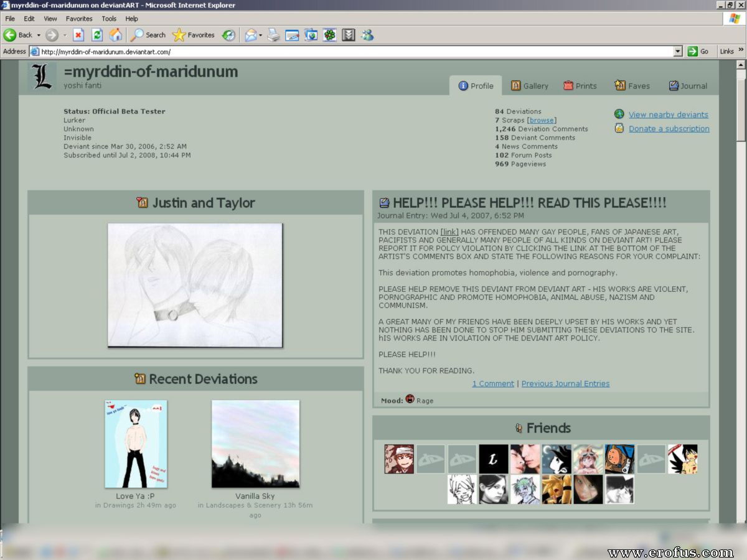The height and width of the screenshot is (560, 747).
Task: Expand the Mail button dropdown arrow
Action: click(260, 35)
